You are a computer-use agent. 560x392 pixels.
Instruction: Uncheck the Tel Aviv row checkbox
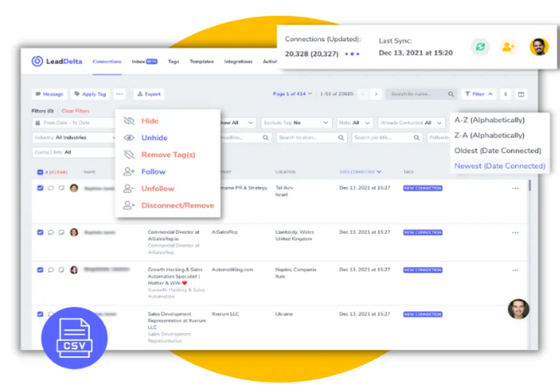(40, 188)
